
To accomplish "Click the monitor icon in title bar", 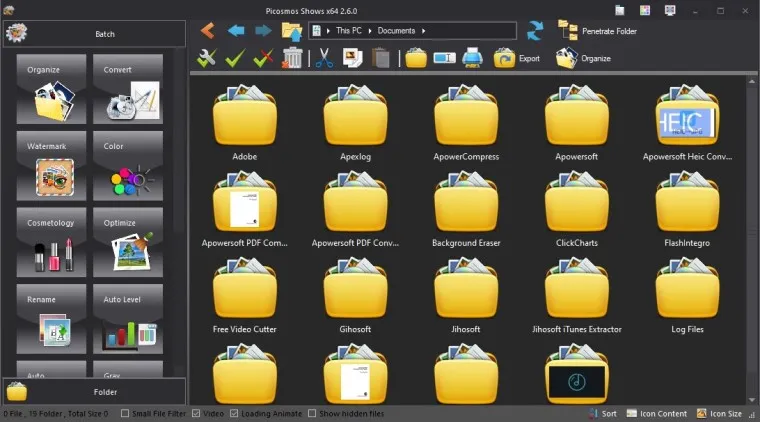I will pos(670,11).
